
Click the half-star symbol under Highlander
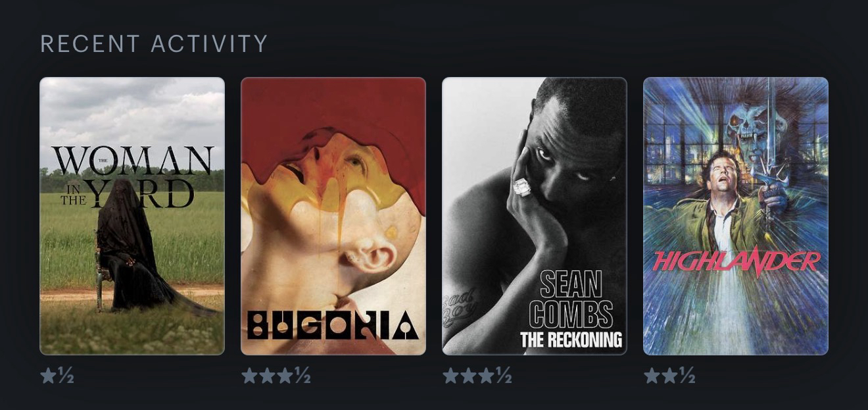(x=687, y=376)
